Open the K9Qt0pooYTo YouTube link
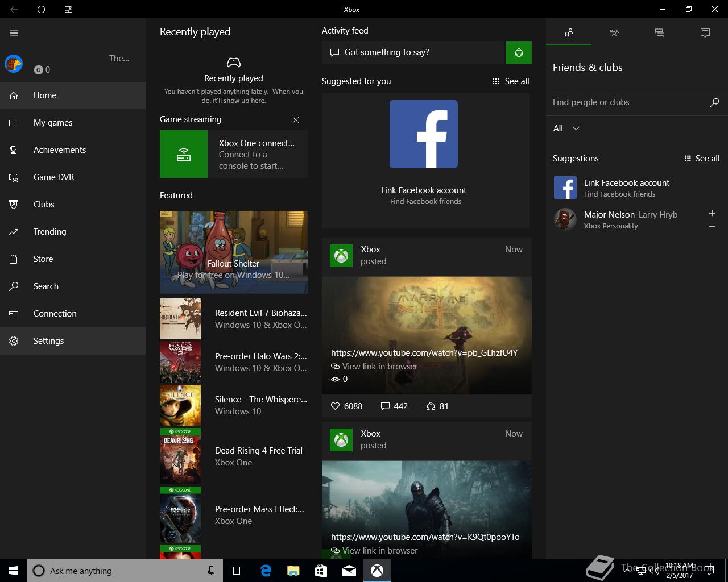This screenshot has width=728, height=582. coord(425,537)
